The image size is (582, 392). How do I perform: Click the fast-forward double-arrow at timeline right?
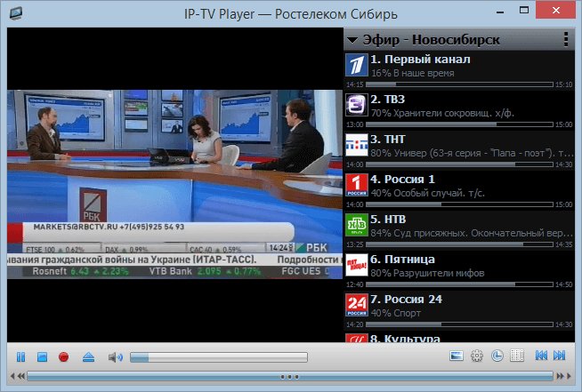point(561,376)
